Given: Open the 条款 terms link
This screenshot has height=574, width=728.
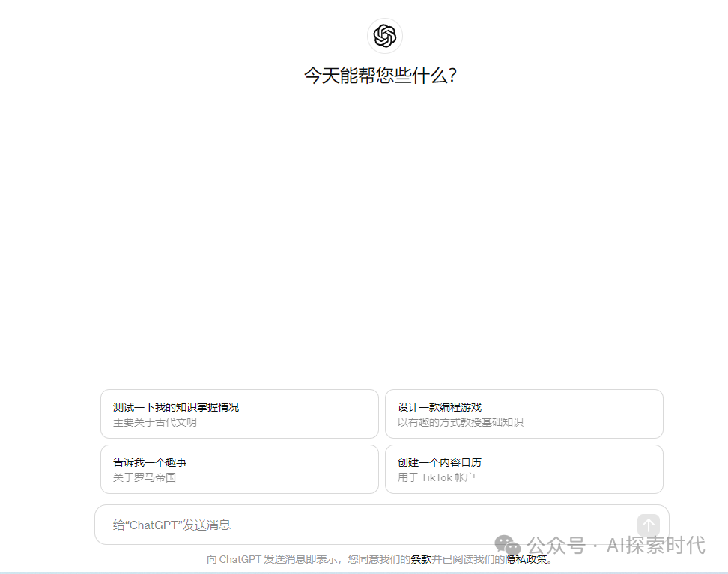Looking at the screenshot, I should click(421, 559).
